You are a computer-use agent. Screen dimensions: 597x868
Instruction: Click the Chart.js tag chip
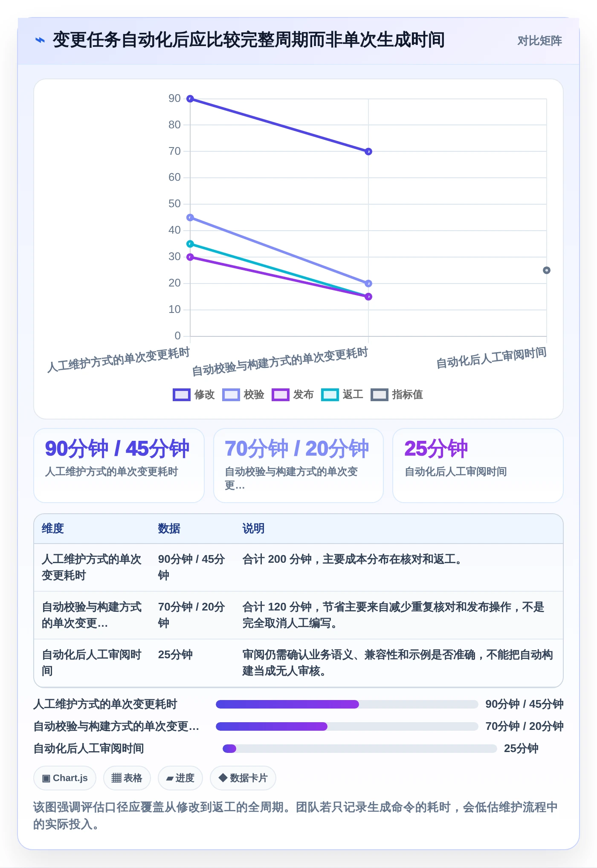coord(65,778)
